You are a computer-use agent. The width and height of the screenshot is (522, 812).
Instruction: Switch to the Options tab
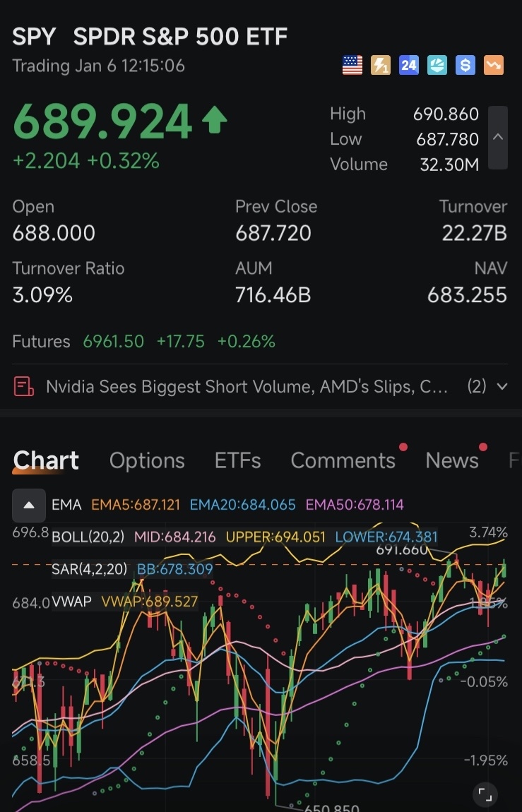pos(147,460)
